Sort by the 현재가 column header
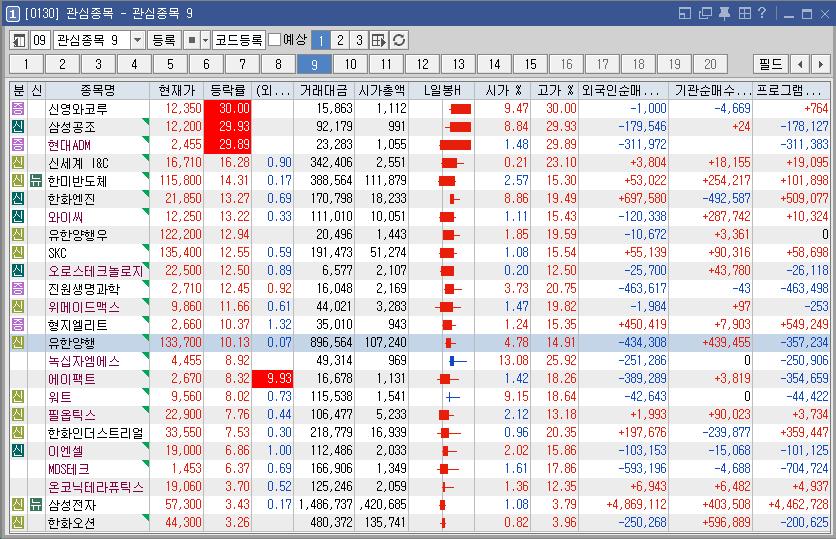 click(177, 90)
